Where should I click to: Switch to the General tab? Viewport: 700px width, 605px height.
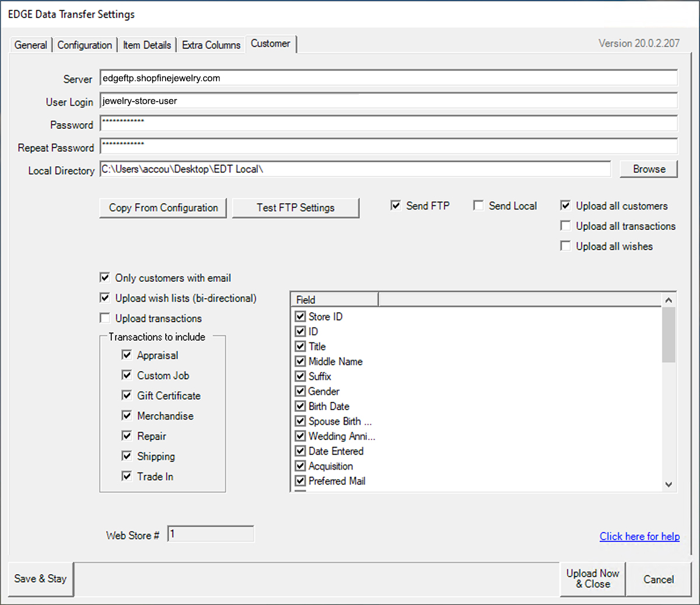point(30,45)
